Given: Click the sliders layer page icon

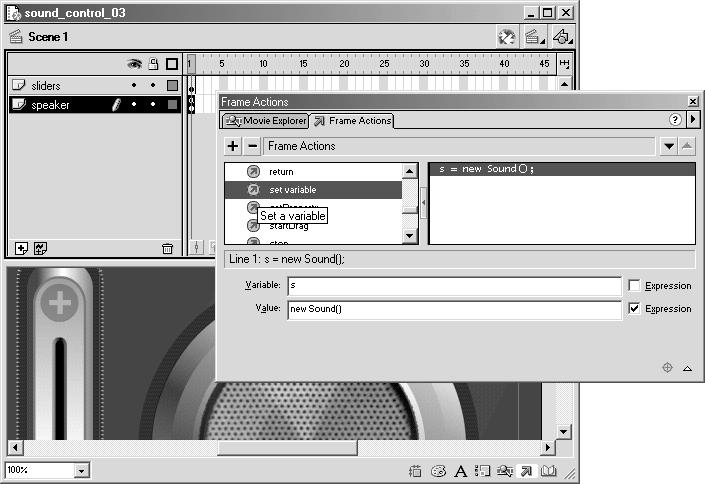Looking at the screenshot, I should point(18,85).
